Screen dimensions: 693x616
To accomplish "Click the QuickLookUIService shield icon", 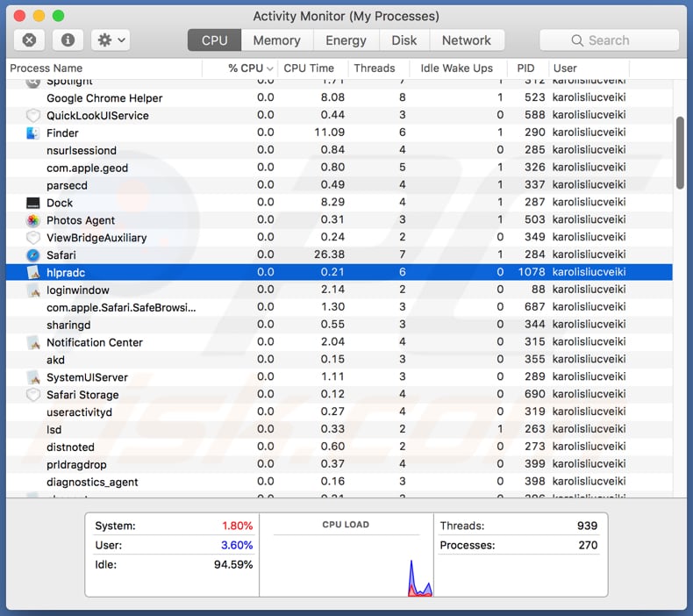I will (32, 116).
